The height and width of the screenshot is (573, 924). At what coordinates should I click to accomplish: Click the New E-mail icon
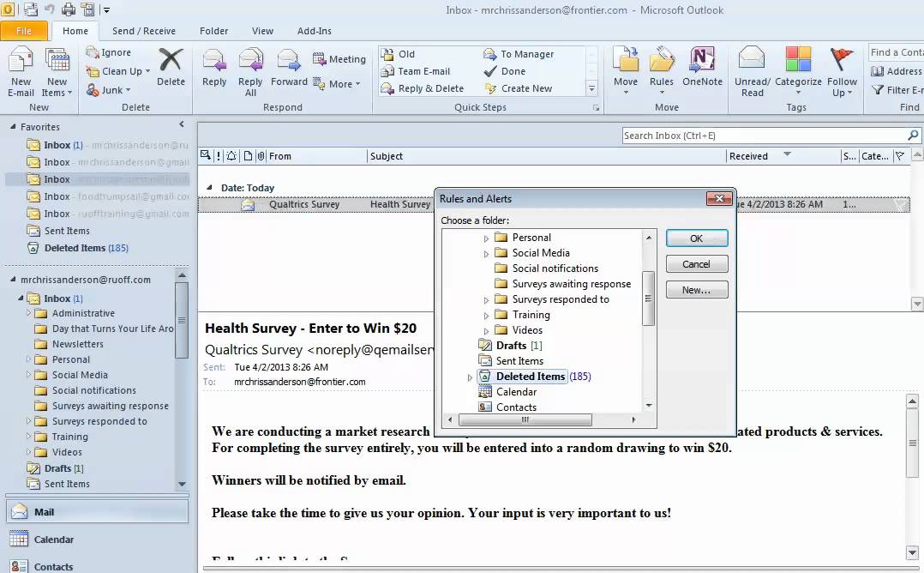(21, 71)
